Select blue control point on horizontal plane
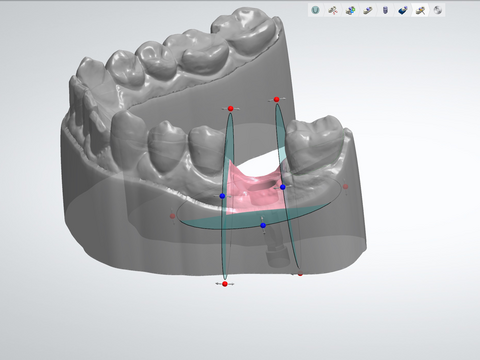Screen dimensions: 480x360 [263, 226]
